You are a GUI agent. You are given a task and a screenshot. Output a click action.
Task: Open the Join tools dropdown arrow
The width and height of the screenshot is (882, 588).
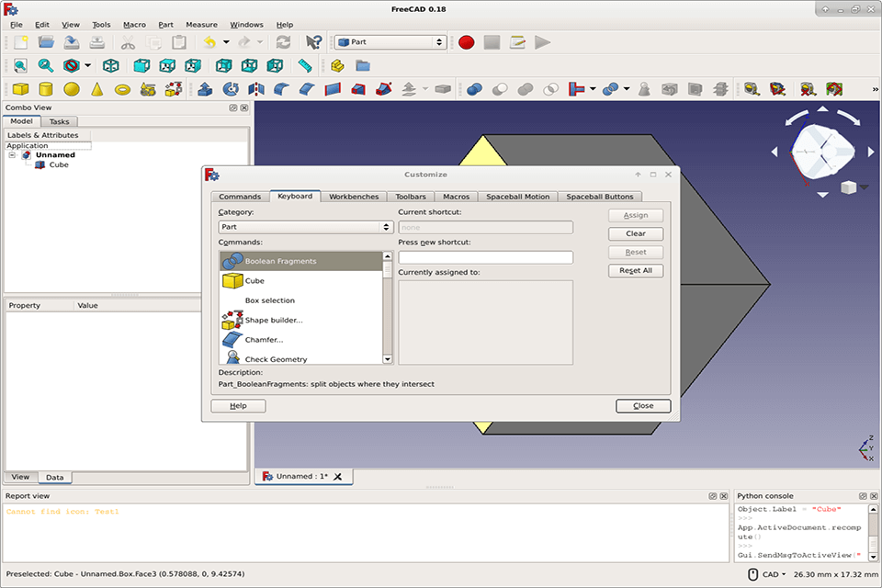pyautogui.click(x=593, y=89)
